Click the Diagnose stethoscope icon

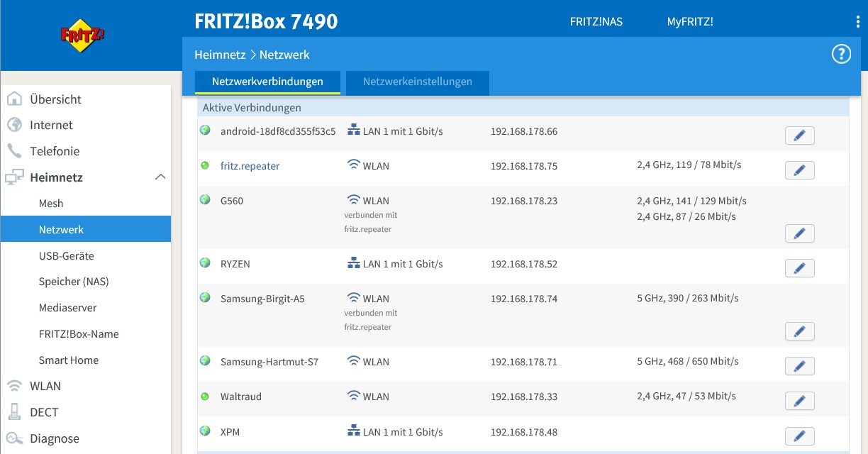pos(14,438)
